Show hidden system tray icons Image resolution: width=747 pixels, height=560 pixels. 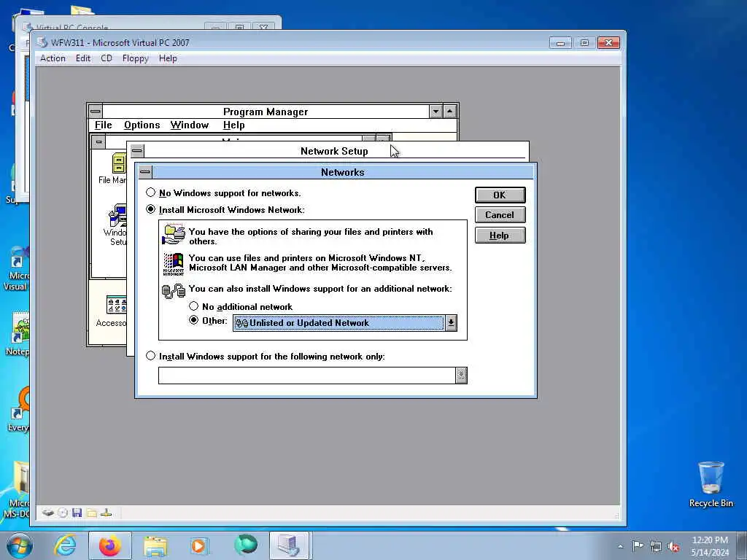(620, 546)
